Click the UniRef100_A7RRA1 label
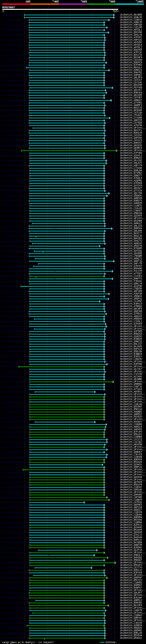146x644 pixels. pyautogui.click(x=131, y=306)
